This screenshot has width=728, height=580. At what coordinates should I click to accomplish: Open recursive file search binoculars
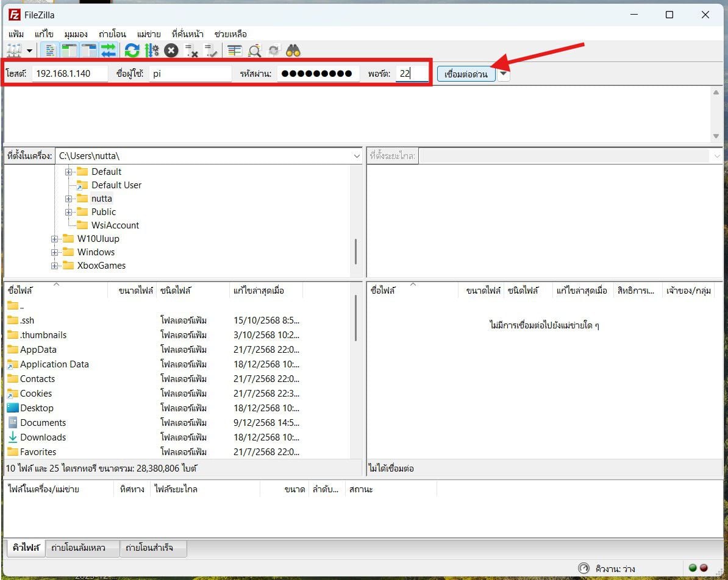[x=293, y=50]
